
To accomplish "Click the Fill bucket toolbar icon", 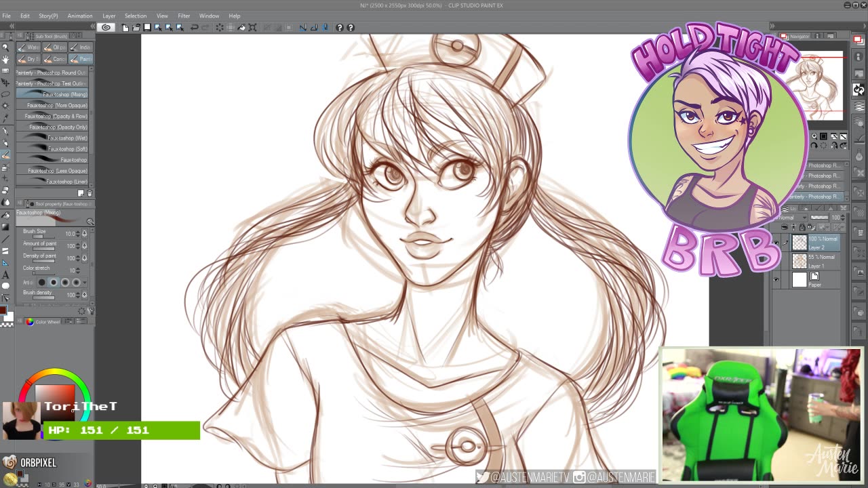I will pyautogui.click(x=241, y=27).
